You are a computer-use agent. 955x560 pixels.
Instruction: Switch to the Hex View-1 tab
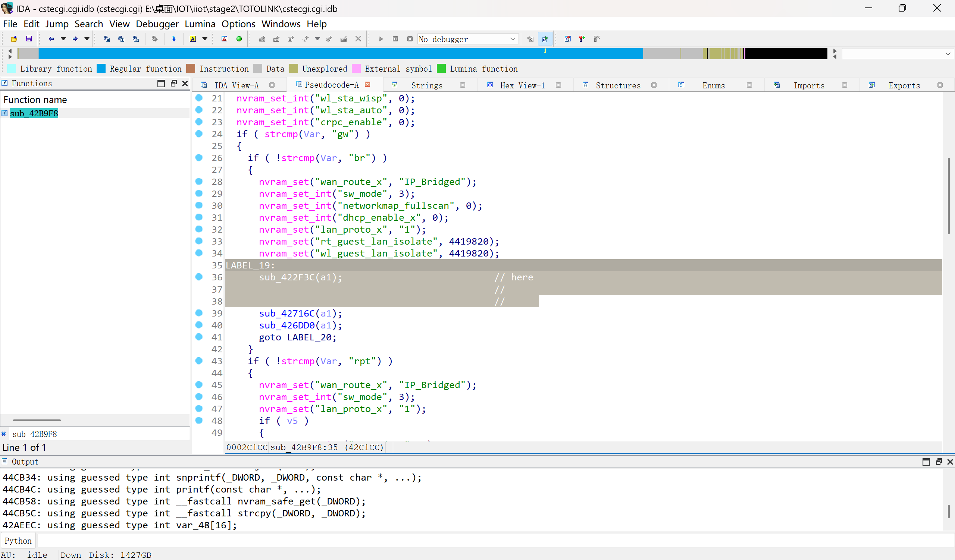(522, 85)
